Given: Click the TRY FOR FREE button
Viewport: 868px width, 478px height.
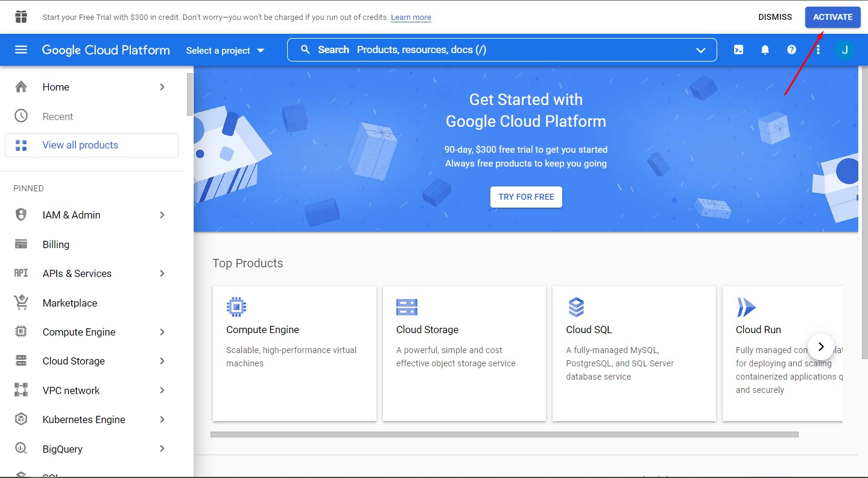Looking at the screenshot, I should tap(526, 197).
